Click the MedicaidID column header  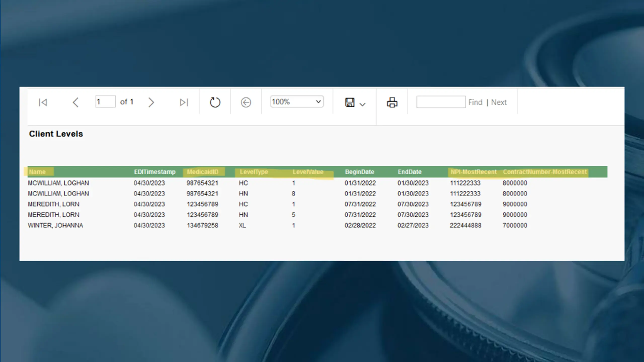203,172
